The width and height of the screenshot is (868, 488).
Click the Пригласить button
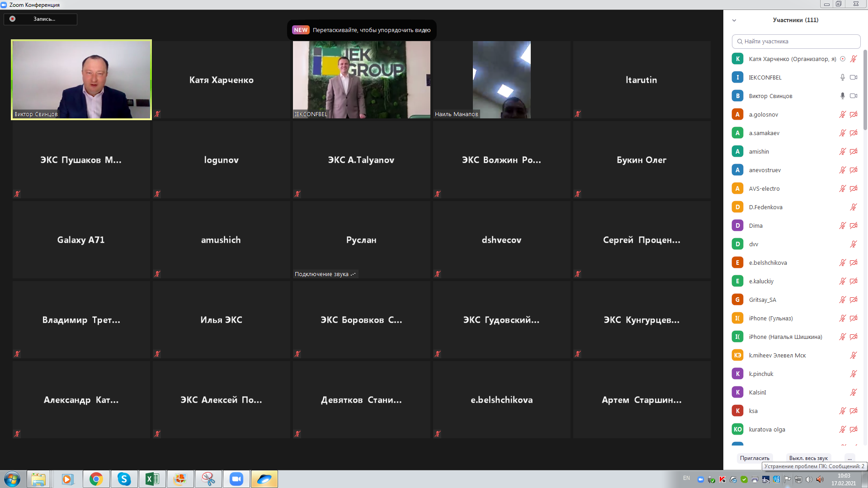point(755,458)
